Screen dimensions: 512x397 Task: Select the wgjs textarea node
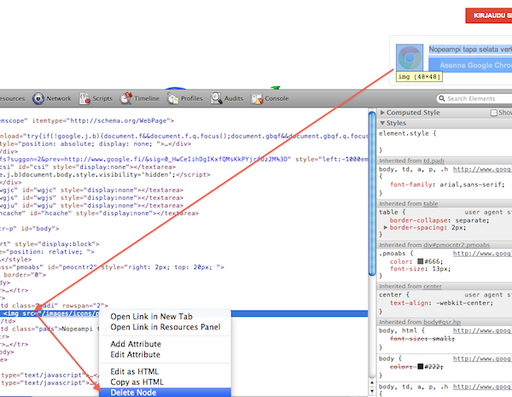pyautogui.click(x=92, y=198)
